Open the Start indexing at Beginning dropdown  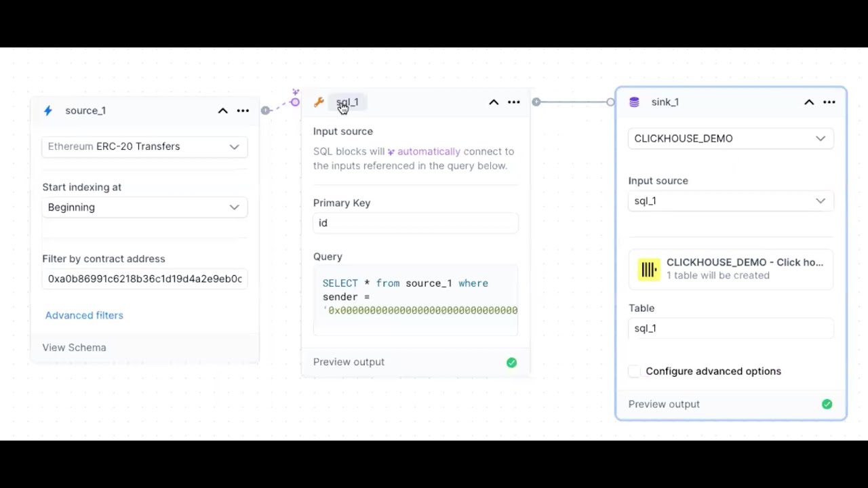tap(144, 207)
